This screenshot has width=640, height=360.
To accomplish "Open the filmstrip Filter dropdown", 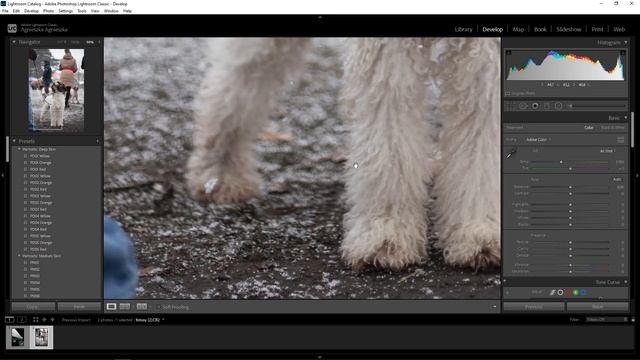I will point(607,320).
